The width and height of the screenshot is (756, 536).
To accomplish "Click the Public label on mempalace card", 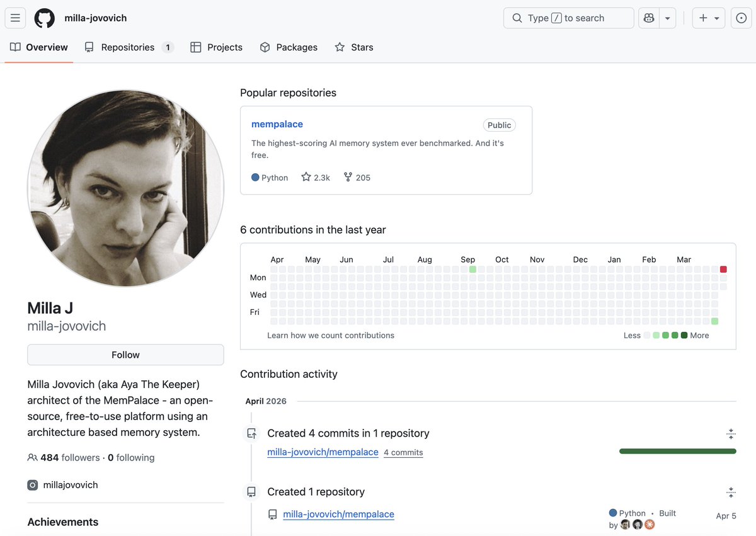I will click(500, 125).
